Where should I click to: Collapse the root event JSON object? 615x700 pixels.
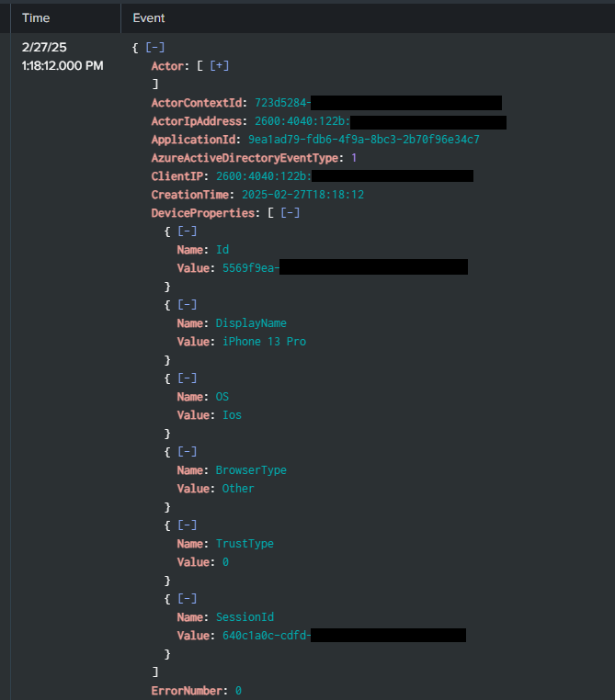(x=154, y=47)
